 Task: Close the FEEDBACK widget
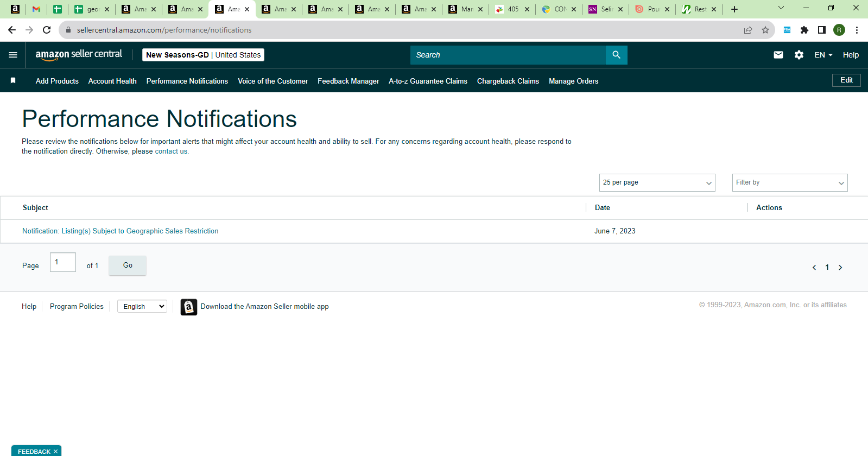coord(55,452)
